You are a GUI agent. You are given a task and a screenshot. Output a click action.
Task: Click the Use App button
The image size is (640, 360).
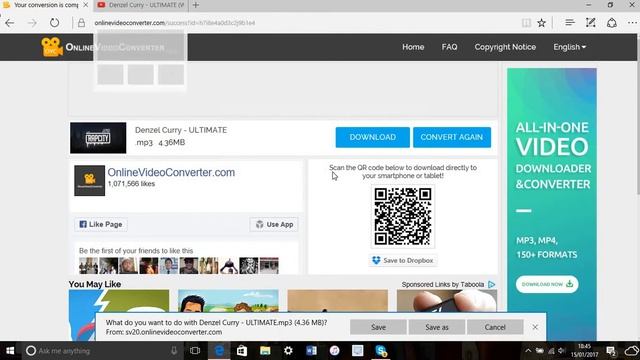tap(274, 224)
